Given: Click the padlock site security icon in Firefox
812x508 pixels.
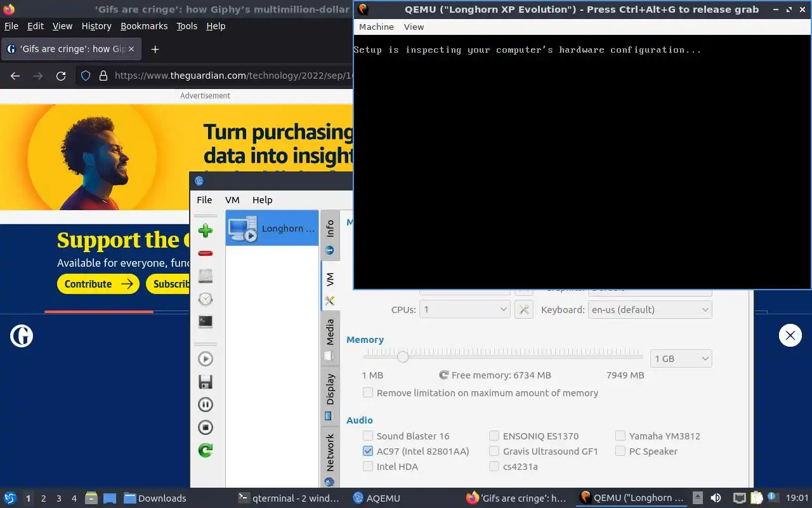Looking at the screenshot, I should [x=103, y=76].
